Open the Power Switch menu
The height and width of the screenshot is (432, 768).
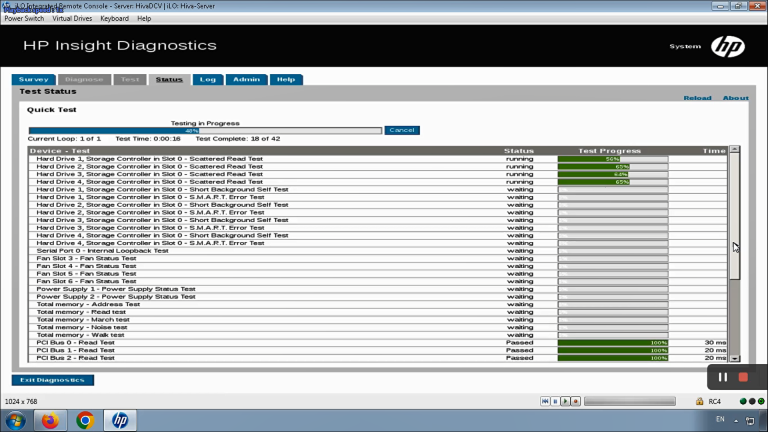click(24, 18)
